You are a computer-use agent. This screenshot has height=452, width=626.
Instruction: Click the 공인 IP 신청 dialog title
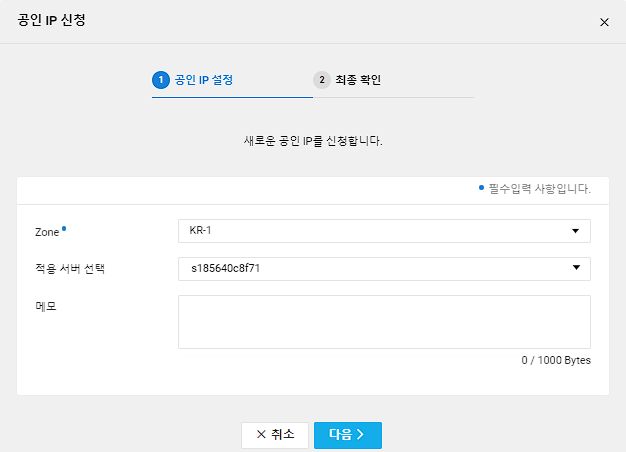click(52, 20)
